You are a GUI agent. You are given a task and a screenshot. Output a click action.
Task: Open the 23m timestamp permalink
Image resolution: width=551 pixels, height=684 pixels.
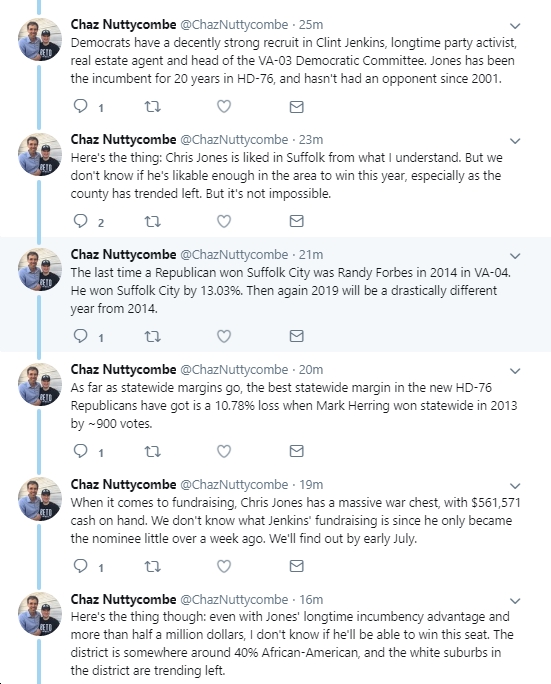point(311,140)
